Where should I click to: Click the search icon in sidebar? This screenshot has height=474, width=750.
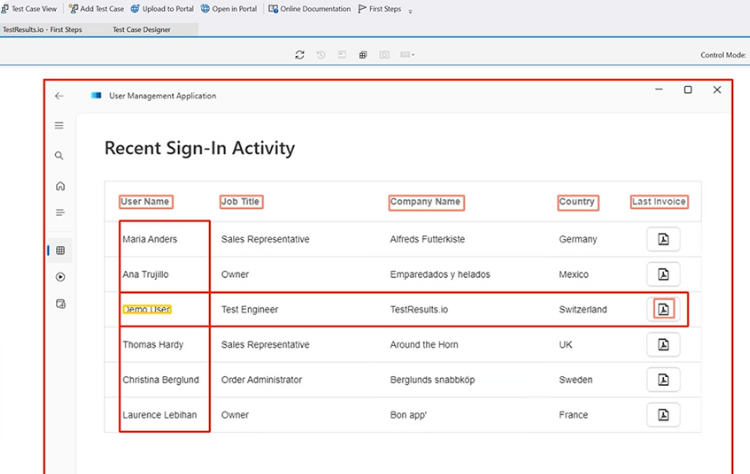[x=60, y=156]
